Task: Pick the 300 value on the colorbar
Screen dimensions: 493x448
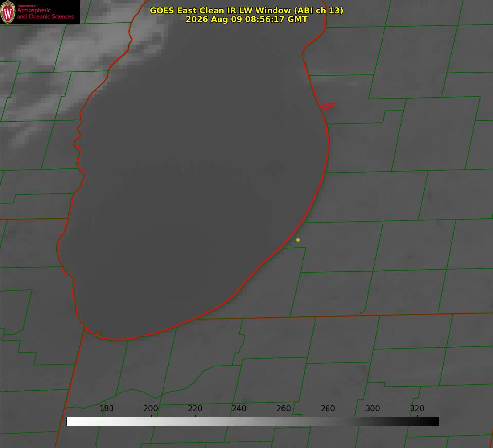Action: (373, 408)
